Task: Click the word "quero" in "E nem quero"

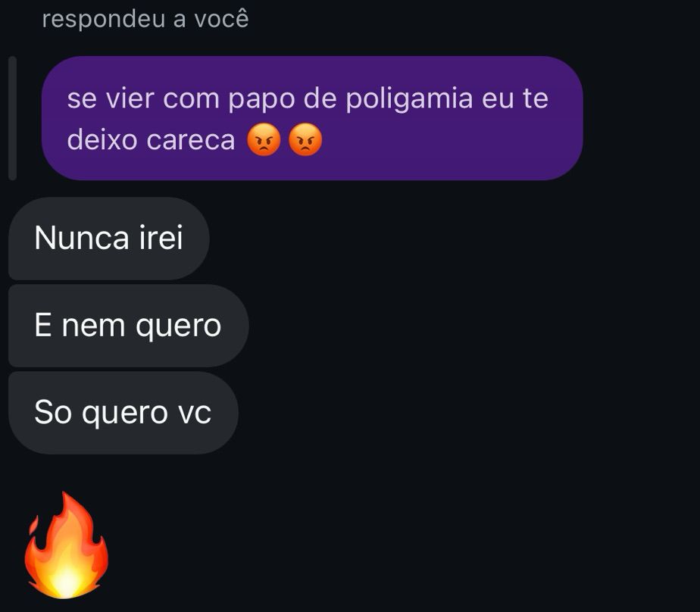Action: pyautogui.click(x=179, y=327)
